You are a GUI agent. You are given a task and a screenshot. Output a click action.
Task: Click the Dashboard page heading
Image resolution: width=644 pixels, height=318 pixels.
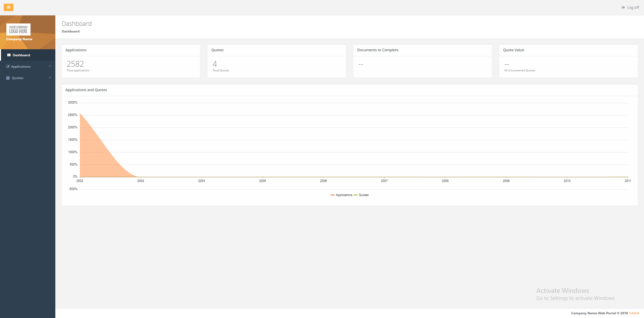tap(76, 23)
